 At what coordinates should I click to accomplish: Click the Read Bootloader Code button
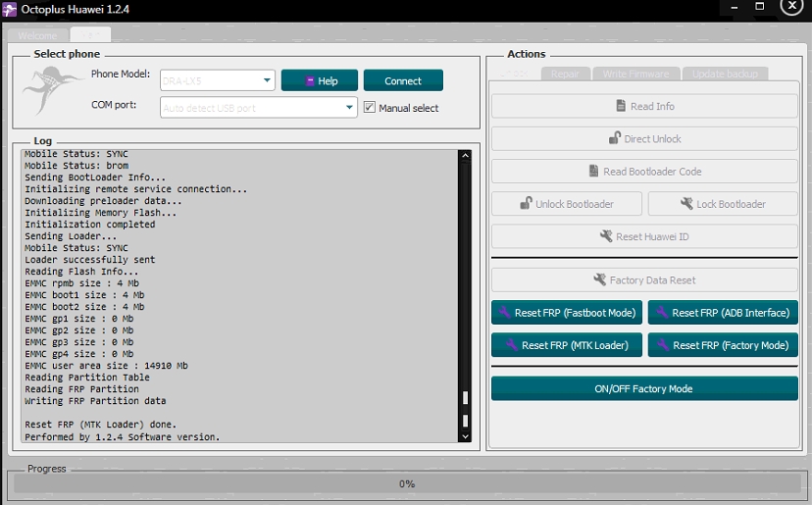click(x=644, y=171)
